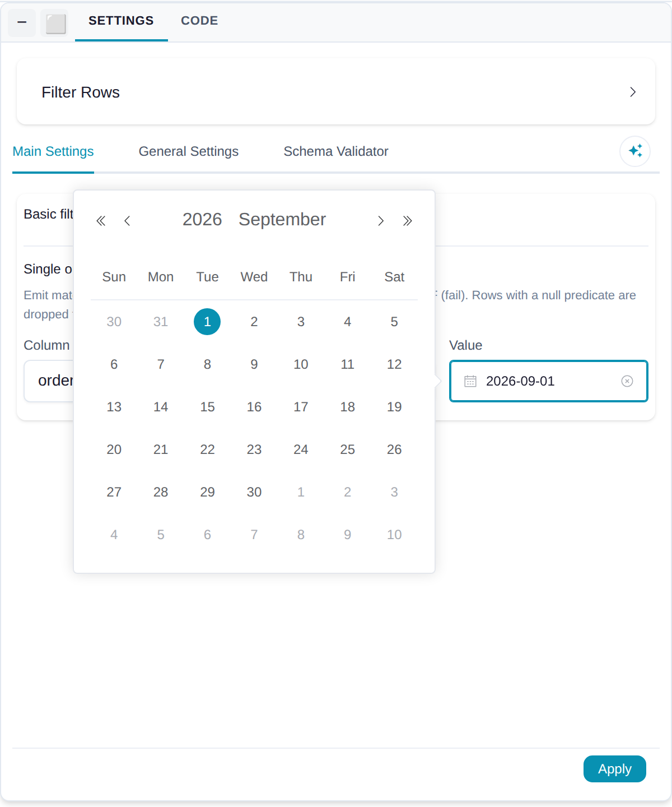Image resolution: width=672 pixels, height=807 pixels.
Task: Pick September 21 in the calendar
Action: 161,449
